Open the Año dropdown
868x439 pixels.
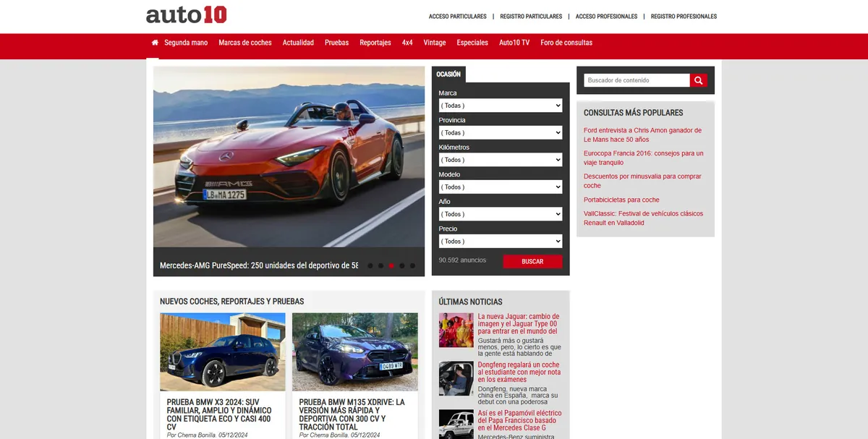pos(501,214)
